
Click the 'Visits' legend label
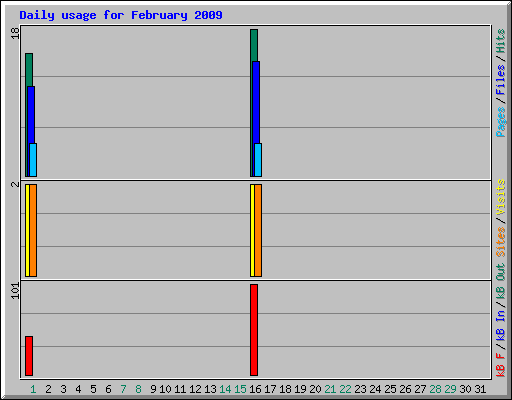[x=501, y=197]
